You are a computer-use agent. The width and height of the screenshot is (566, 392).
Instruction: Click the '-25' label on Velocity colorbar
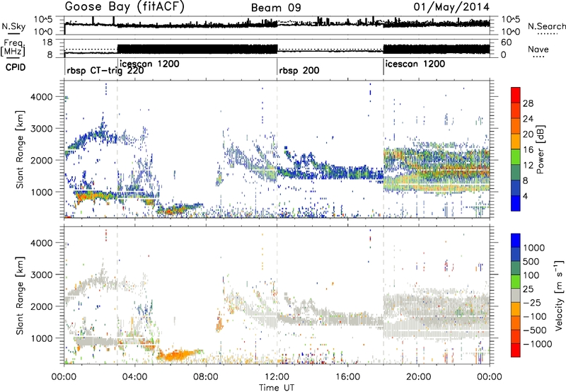point(532,303)
